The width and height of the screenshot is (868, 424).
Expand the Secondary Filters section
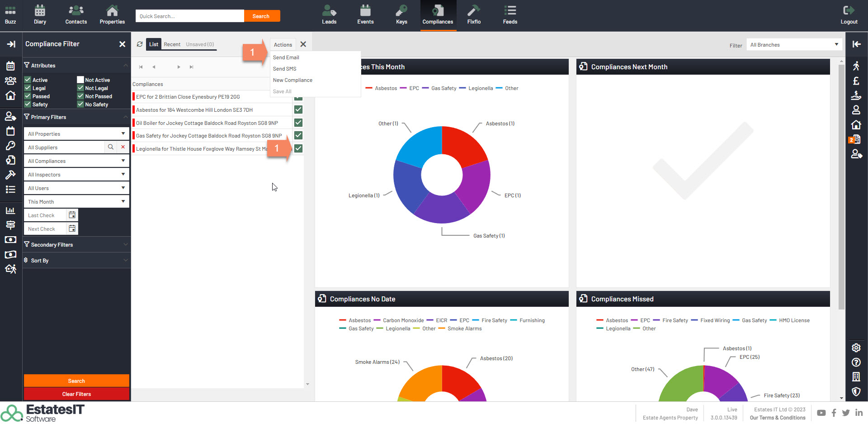76,245
